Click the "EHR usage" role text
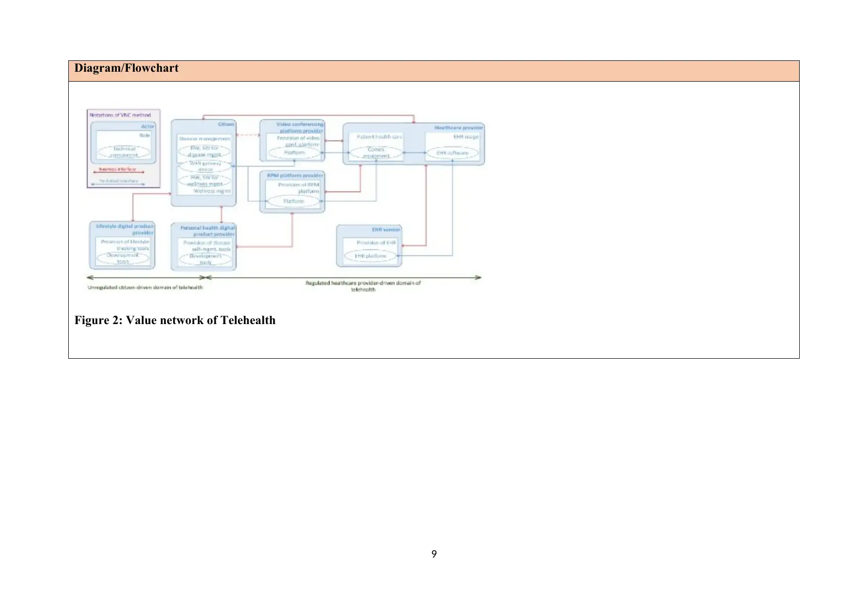The height and width of the screenshot is (614, 868). [x=466, y=137]
